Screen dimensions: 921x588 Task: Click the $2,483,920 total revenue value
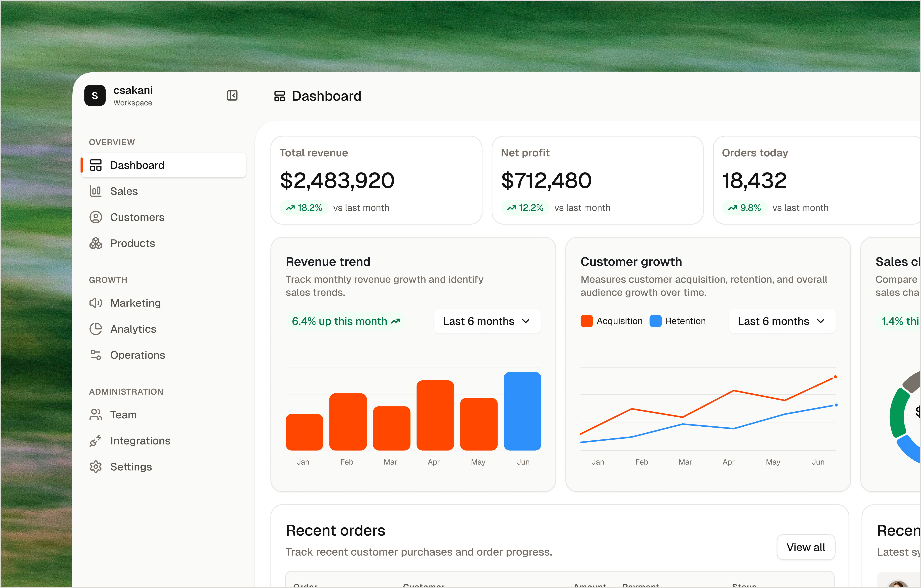point(337,181)
